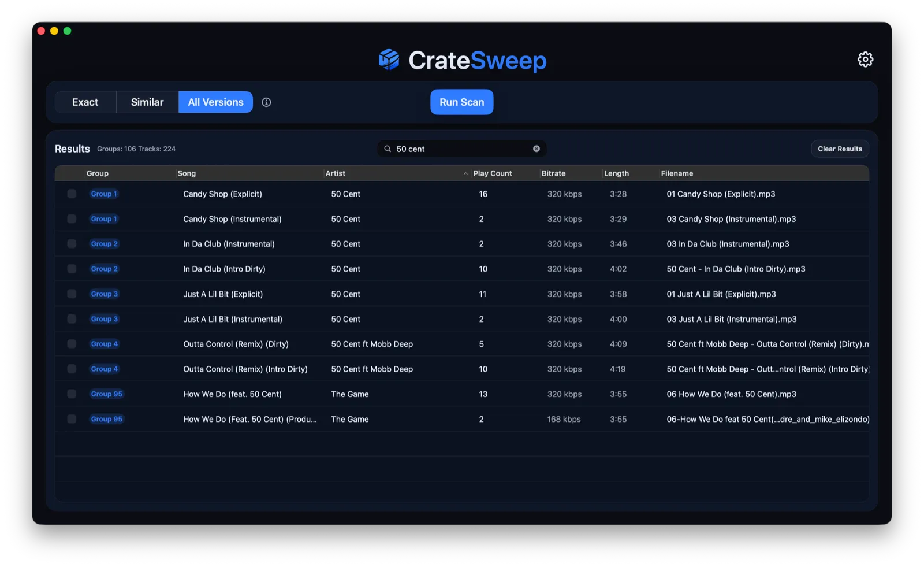Click the '50 cent' search field
Screen dimensions: 924x567
pos(461,149)
